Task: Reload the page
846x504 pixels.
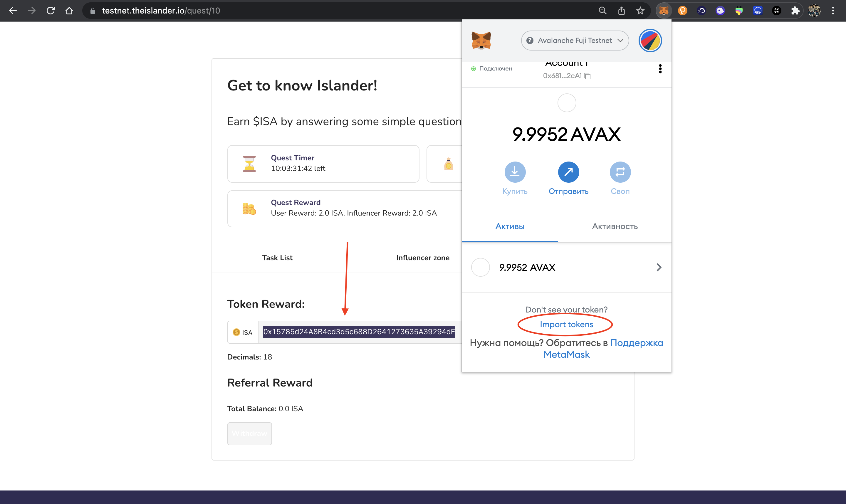Action: click(x=51, y=11)
